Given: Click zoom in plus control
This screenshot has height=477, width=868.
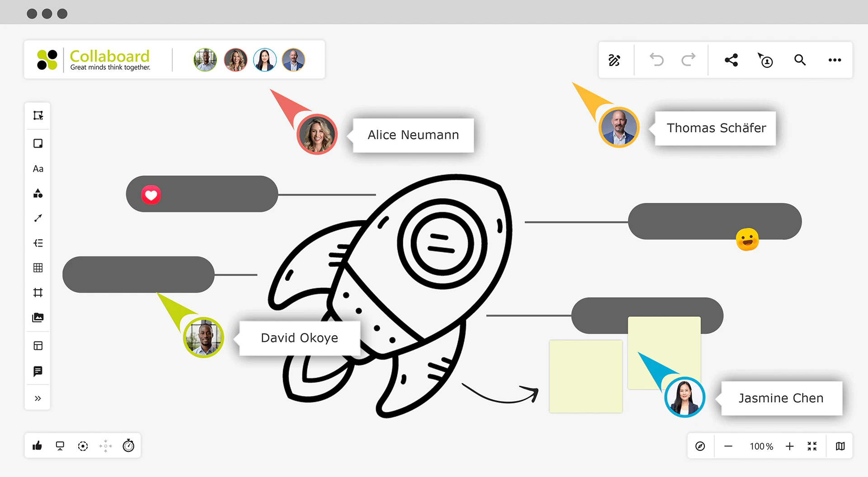Looking at the screenshot, I should click(x=790, y=446).
